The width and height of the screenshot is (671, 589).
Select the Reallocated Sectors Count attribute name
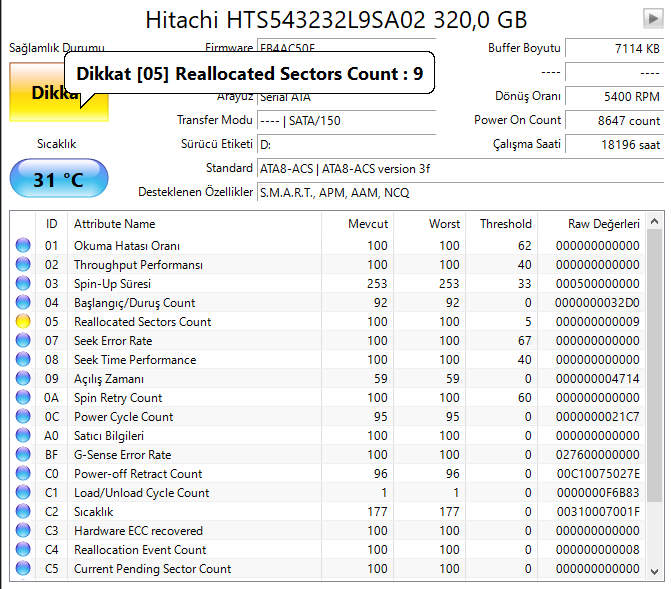143,321
